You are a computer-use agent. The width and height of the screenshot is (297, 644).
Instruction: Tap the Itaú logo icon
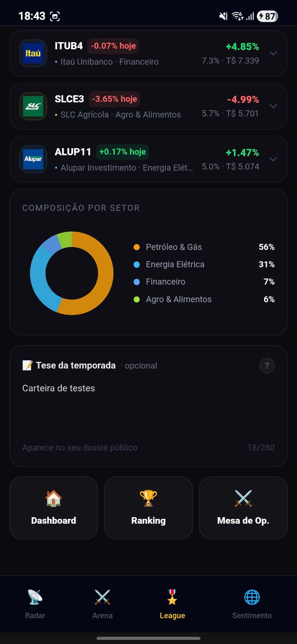(33, 53)
